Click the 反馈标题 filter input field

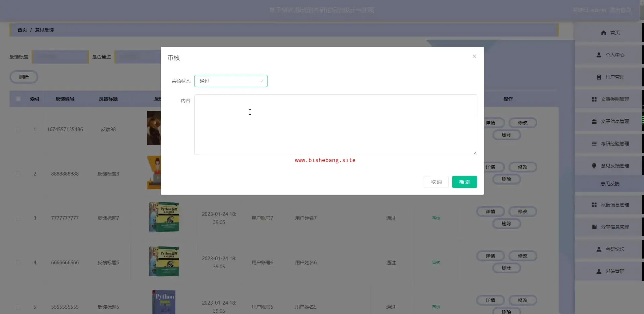click(x=60, y=57)
